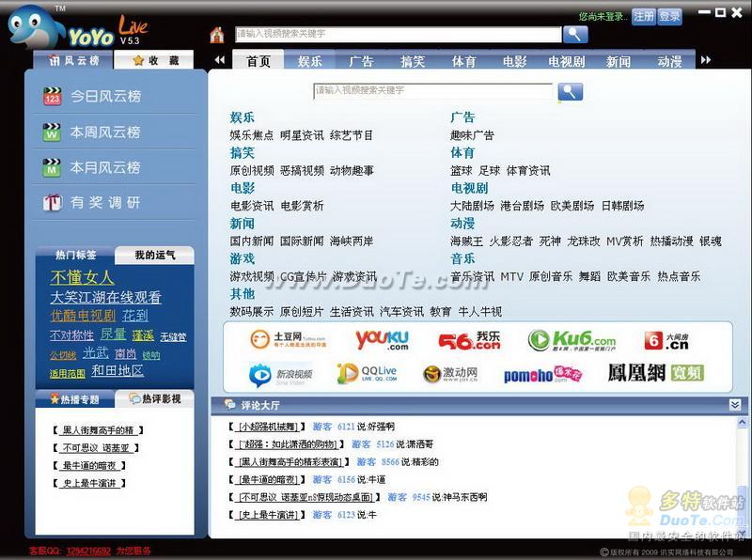Open the 大笑江湖在线观看 tag
Screen dimensions: 752x560
tap(105, 297)
